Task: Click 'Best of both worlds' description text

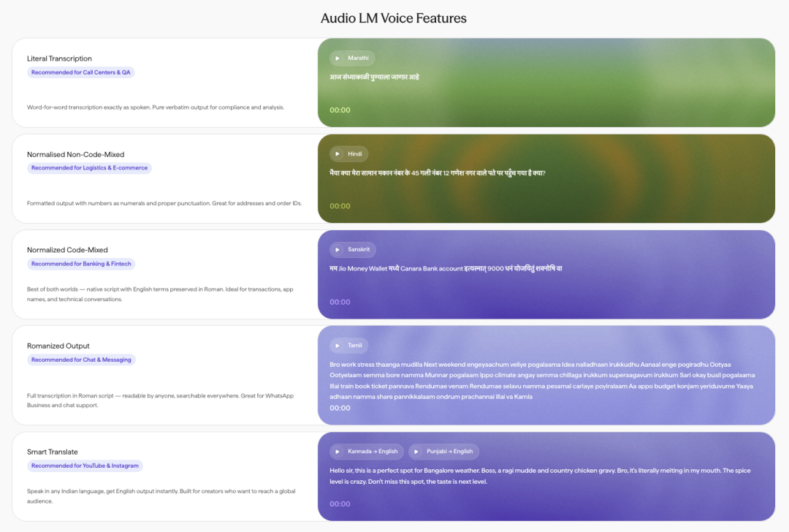Action: 160,294
